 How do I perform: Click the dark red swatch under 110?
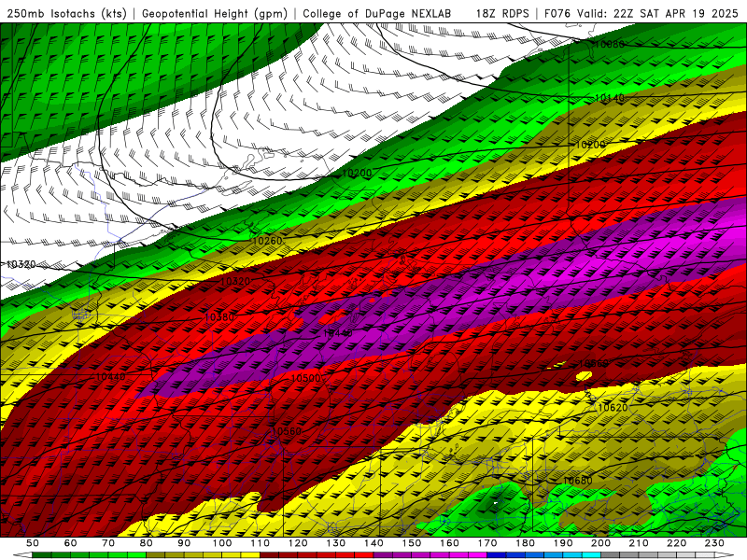click(269, 555)
